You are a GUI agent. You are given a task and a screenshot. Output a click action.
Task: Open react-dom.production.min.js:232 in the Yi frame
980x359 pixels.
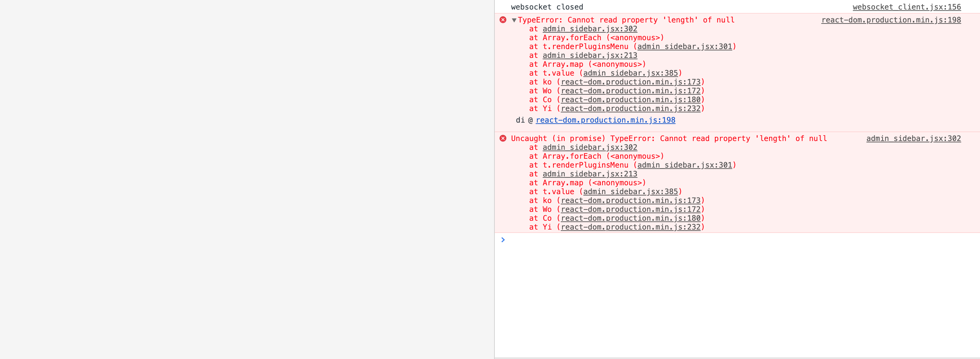tap(631, 108)
